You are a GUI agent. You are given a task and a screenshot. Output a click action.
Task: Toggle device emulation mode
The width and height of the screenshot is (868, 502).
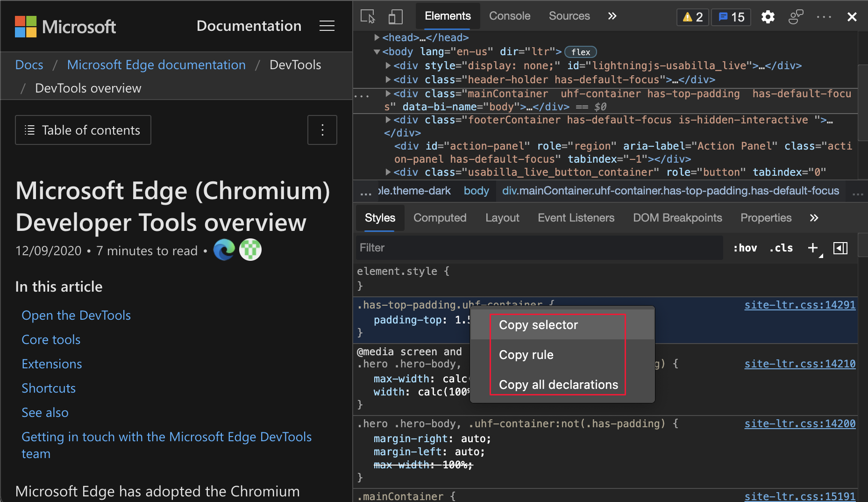point(395,16)
